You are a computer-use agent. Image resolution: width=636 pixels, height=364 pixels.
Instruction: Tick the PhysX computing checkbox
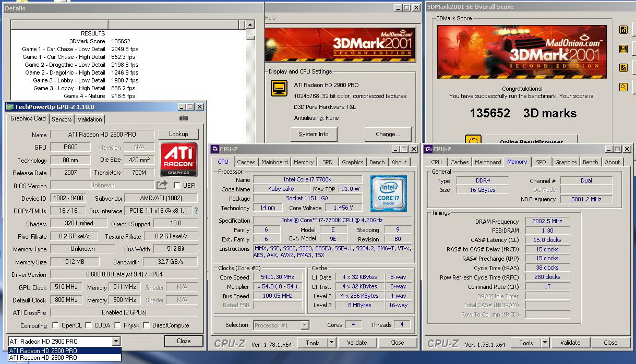pos(116,325)
